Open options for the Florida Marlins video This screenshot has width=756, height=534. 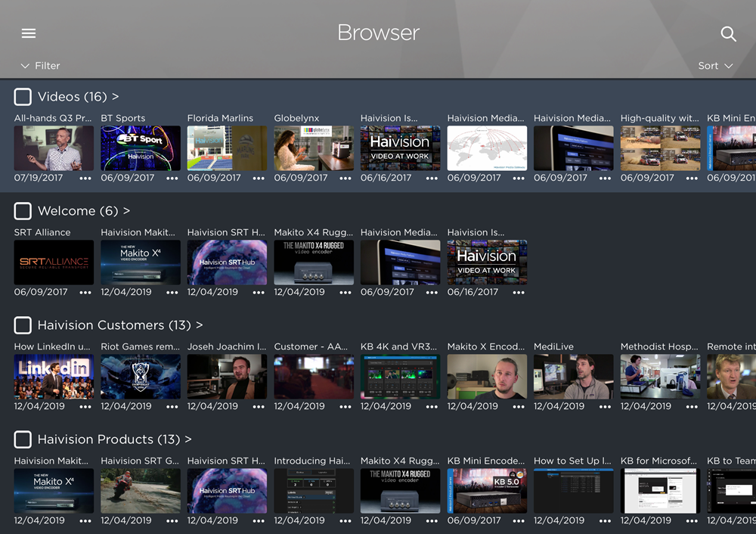pyautogui.click(x=258, y=179)
